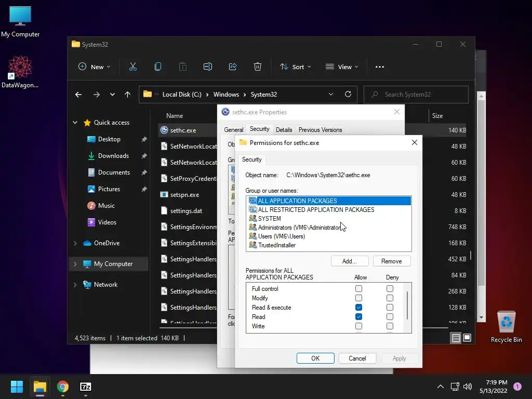Launch Google Chrome from taskbar
The width and height of the screenshot is (532, 399).
[63, 387]
